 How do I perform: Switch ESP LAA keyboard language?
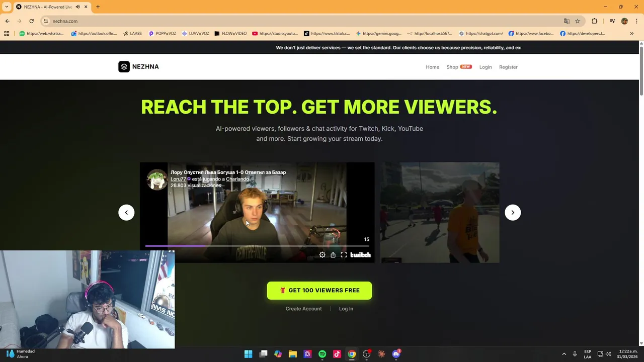(588, 354)
